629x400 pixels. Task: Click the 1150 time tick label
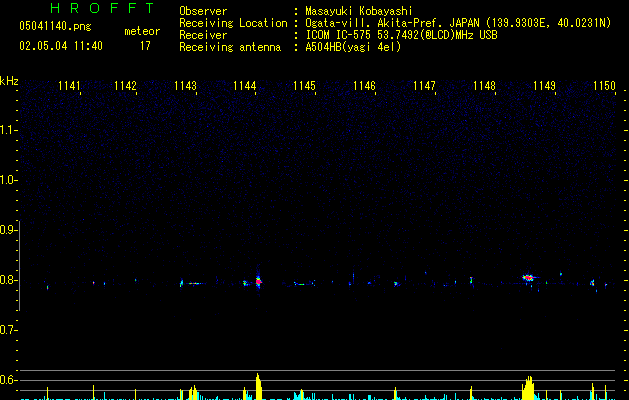pos(604,86)
